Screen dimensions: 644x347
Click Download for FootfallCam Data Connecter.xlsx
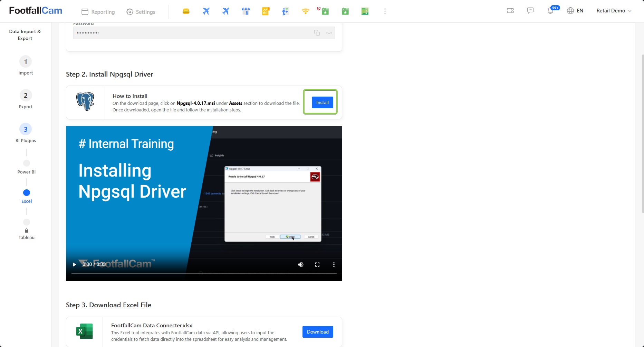click(318, 332)
